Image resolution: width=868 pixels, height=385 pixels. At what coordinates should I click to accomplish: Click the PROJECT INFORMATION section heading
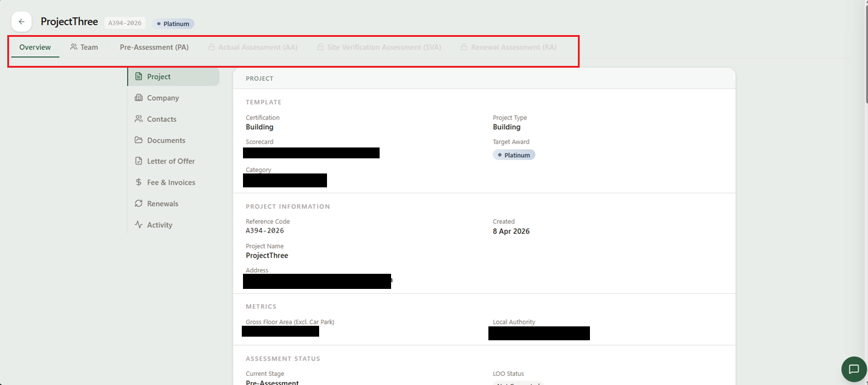point(288,207)
